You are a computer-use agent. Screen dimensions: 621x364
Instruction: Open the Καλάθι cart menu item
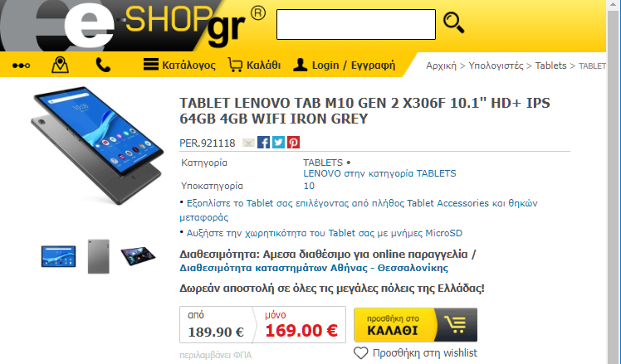[x=254, y=65]
